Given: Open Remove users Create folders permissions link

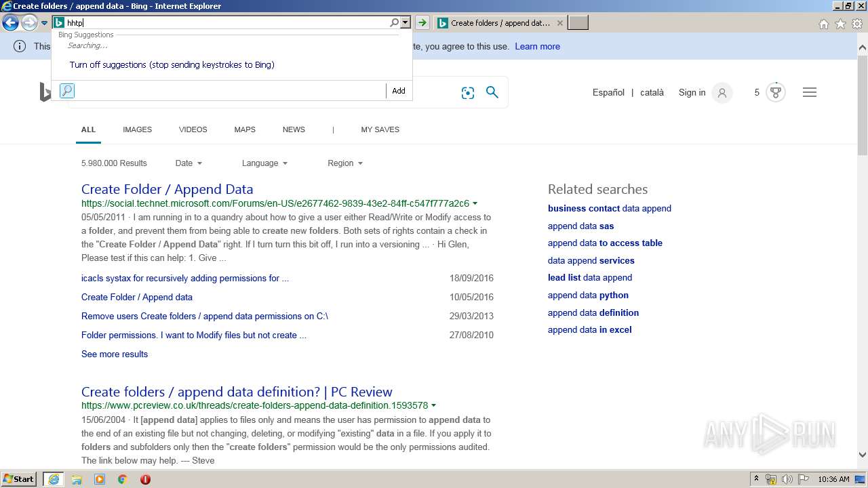Looking at the screenshot, I should [205, 317].
